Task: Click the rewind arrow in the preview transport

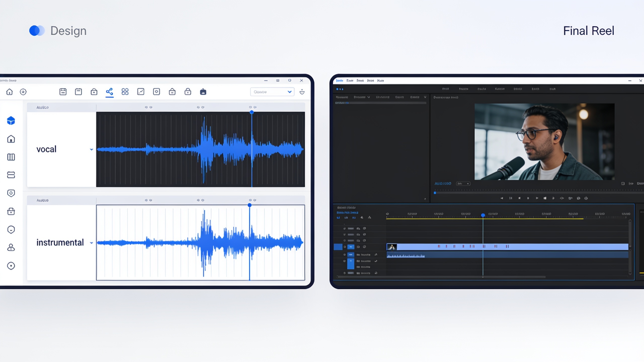Action: (x=502, y=198)
